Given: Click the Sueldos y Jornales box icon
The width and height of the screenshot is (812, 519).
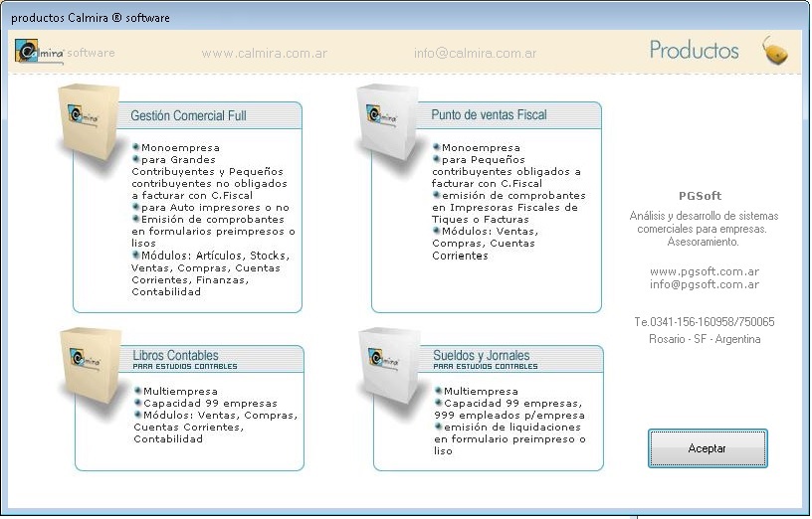Looking at the screenshot, I should click(389, 366).
